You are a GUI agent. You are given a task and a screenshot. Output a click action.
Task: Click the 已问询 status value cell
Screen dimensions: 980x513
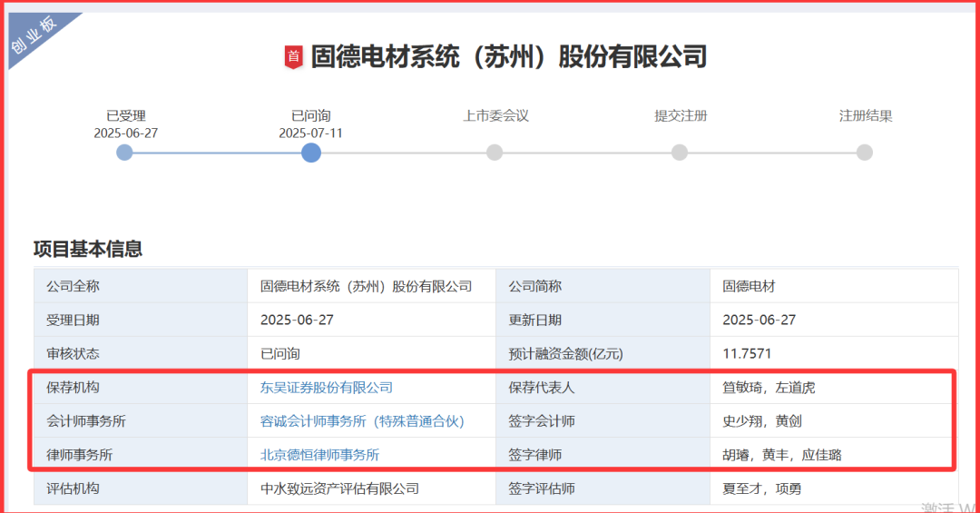coord(371,353)
